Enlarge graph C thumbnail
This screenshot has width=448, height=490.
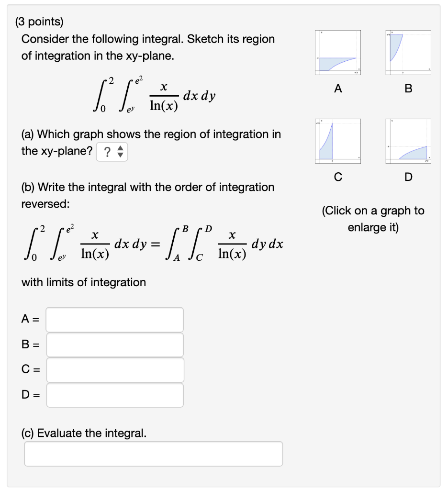pos(337,141)
